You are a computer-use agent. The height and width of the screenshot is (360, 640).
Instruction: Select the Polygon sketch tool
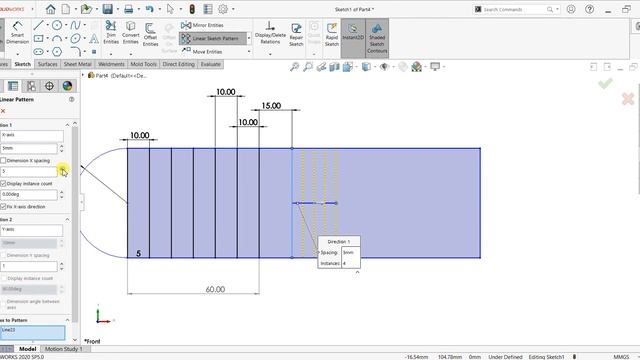(x=57, y=52)
